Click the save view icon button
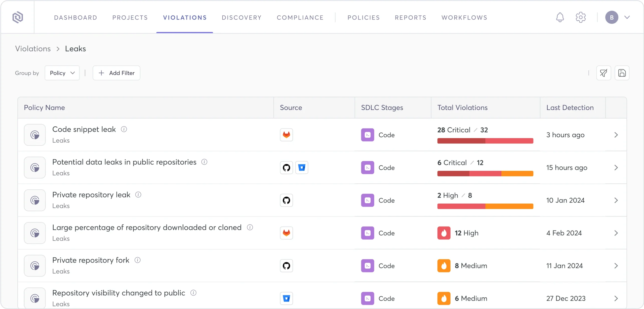The width and height of the screenshot is (644, 309). click(x=622, y=73)
